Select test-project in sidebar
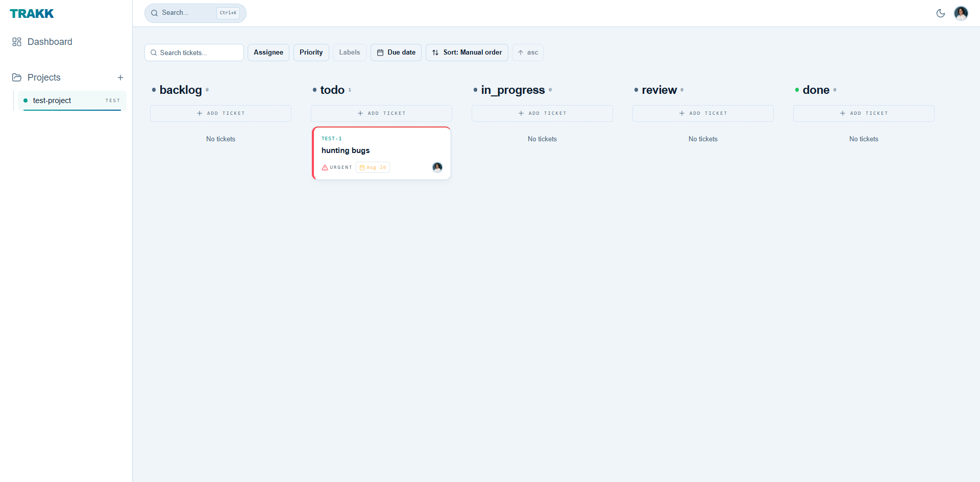Image resolution: width=980 pixels, height=482 pixels. tap(72, 100)
